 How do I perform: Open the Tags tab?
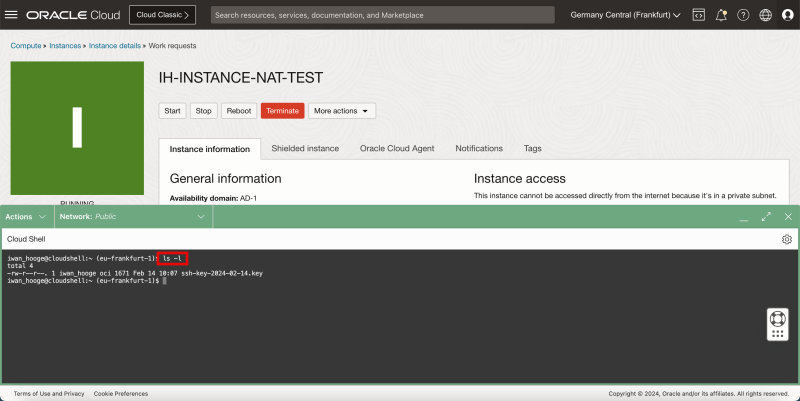coord(533,148)
